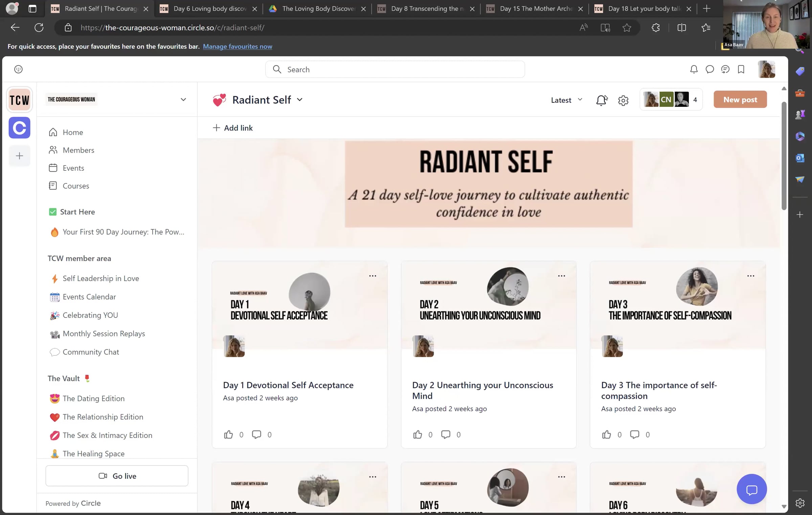Add a new community with plus icon

19,156
